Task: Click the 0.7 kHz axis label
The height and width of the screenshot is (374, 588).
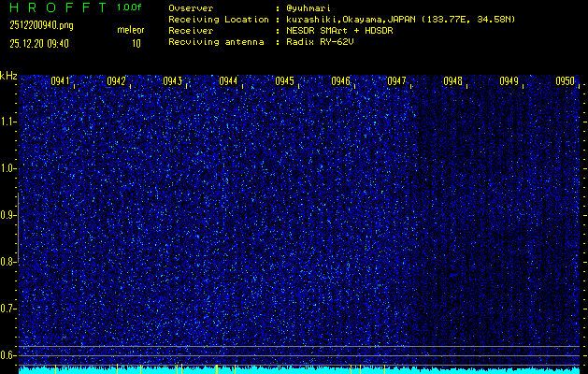Action: (x=7, y=309)
